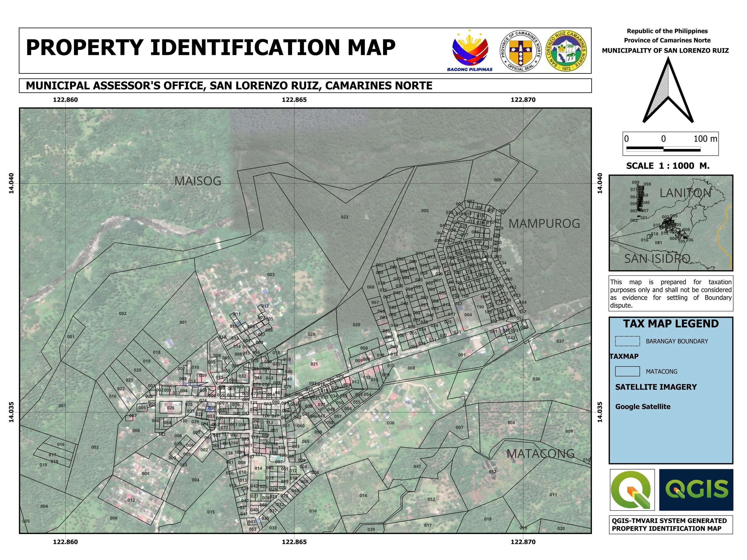Click the Municipal Assessor's Office subtitle
This screenshot has height=560, width=747.
pos(229,86)
